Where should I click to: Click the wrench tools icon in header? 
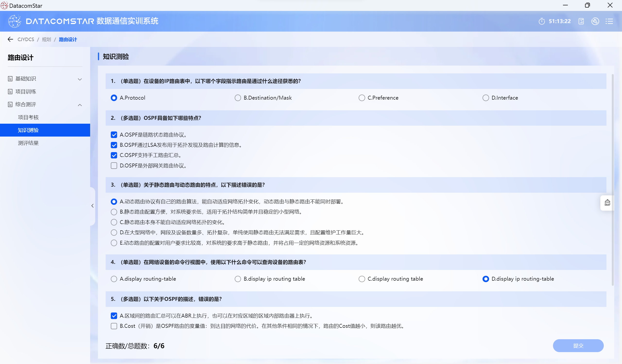(x=595, y=21)
